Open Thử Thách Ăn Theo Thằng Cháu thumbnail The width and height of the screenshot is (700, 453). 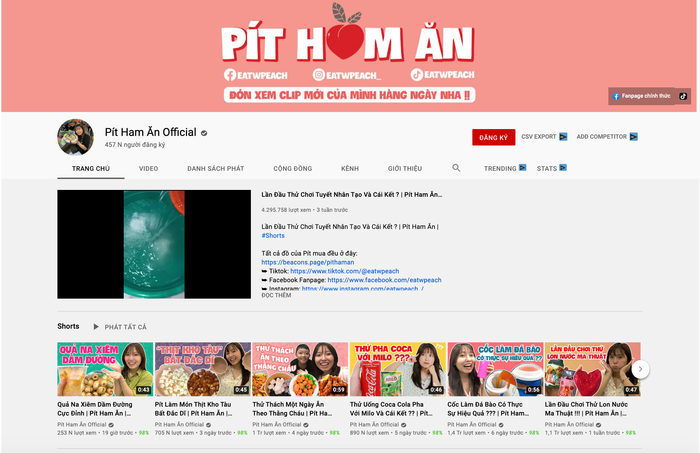click(x=300, y=369)
